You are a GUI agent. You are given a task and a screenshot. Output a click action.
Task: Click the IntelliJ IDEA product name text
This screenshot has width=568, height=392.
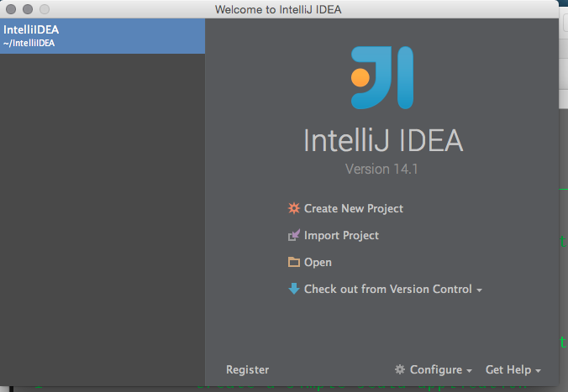pos(383,140)
